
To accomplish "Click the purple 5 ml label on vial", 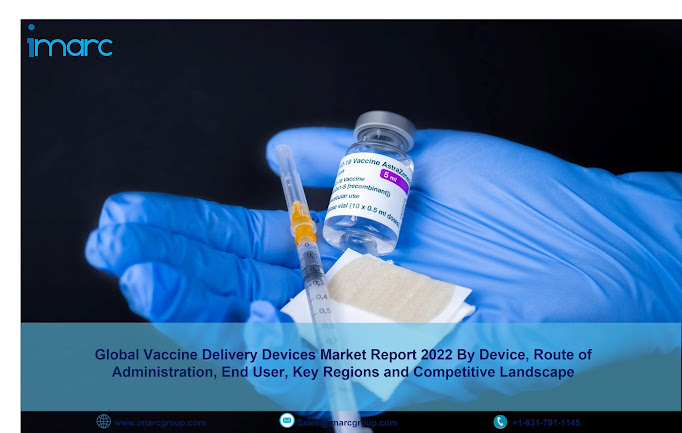I will [x=394, y=180].
